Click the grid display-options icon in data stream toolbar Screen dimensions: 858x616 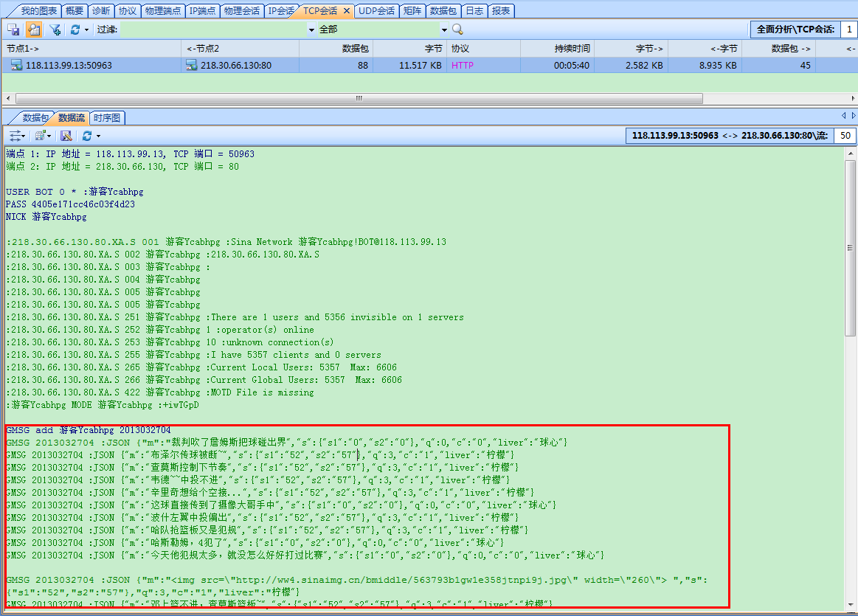pos(40,136)
